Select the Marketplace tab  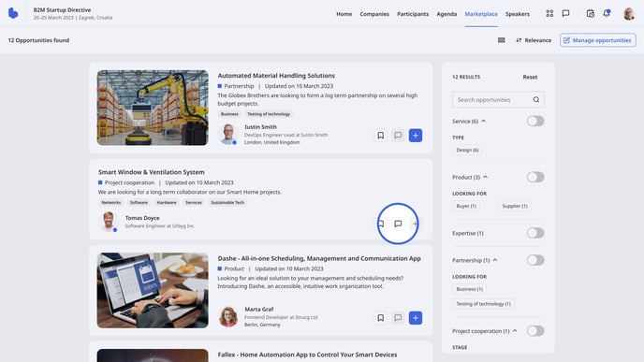point(481,14)
